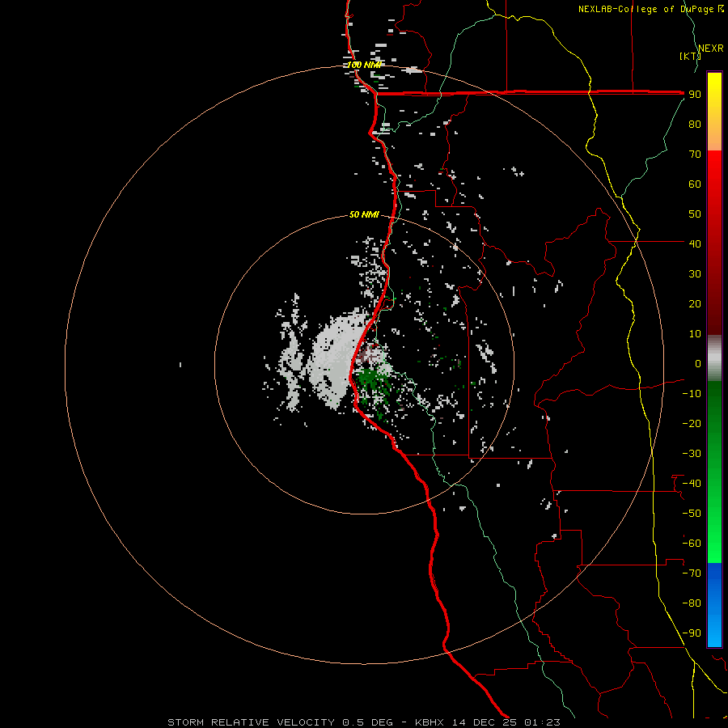Click the -90 knot scale label

coord(692,633)
